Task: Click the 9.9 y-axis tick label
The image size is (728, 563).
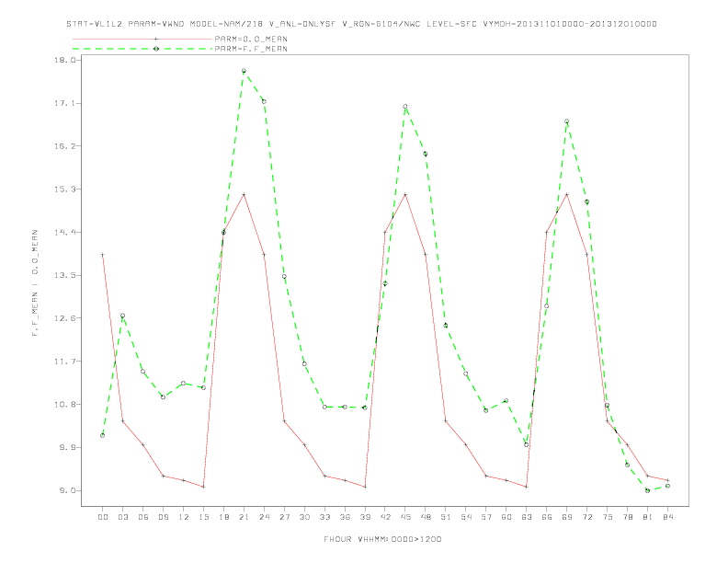Action: click(67, 447)
